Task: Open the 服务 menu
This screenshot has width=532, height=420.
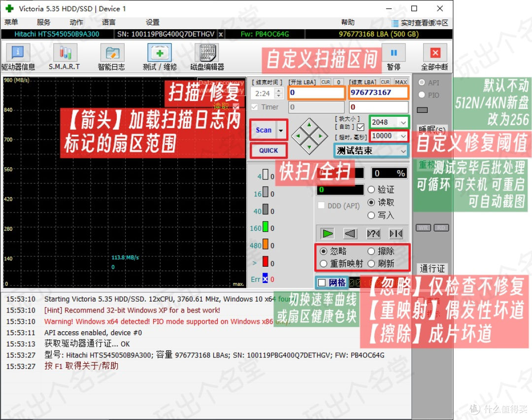Action: [x=43, y=22]
